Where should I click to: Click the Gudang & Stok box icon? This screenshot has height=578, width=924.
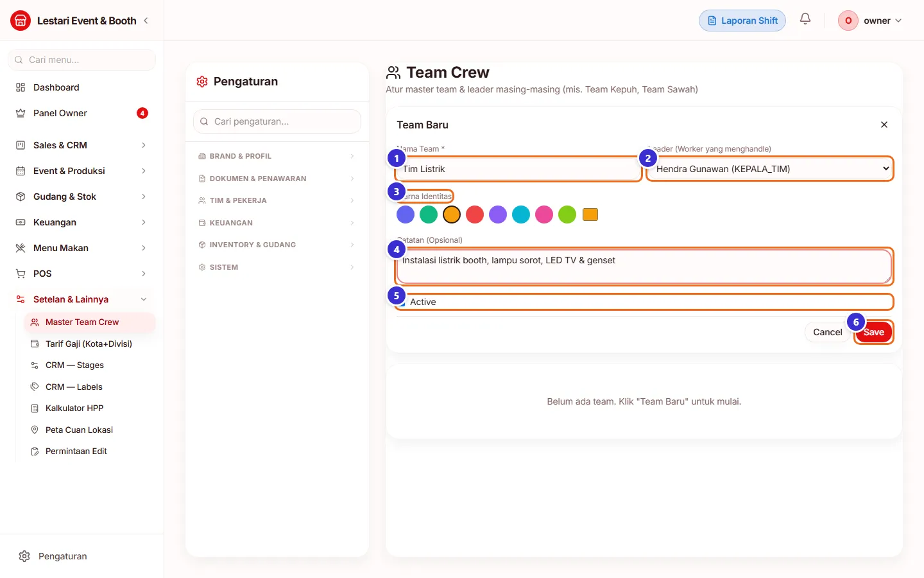coord(21,197)
